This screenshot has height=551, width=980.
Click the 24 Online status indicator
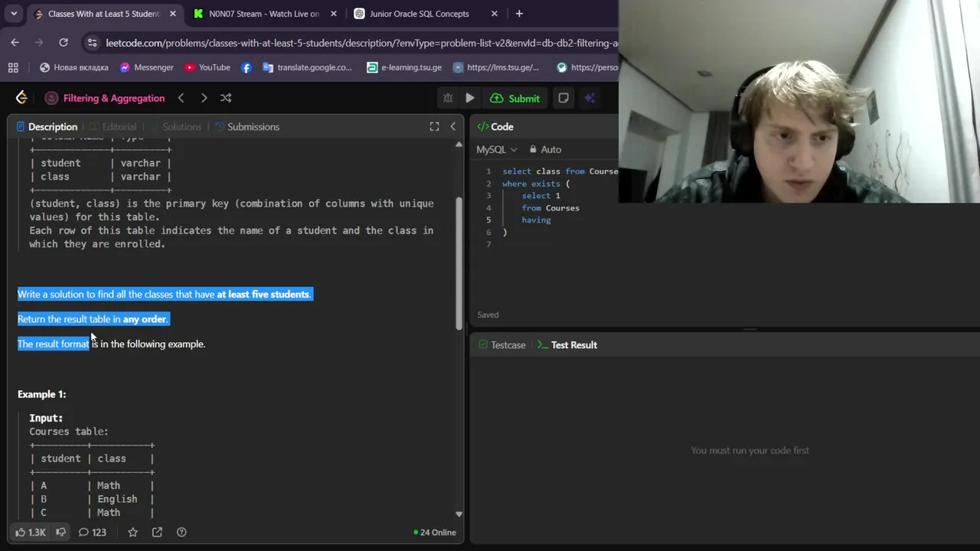434,533
